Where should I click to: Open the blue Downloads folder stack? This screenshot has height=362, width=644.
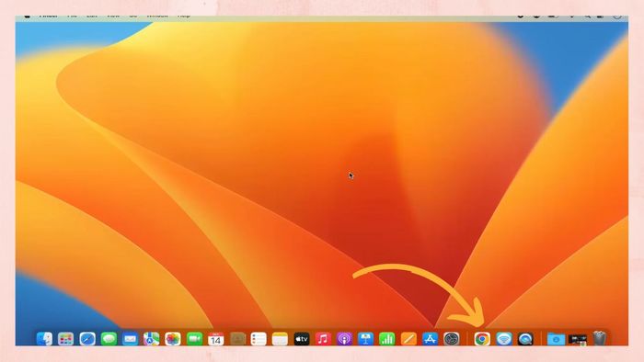coord(556,339)
